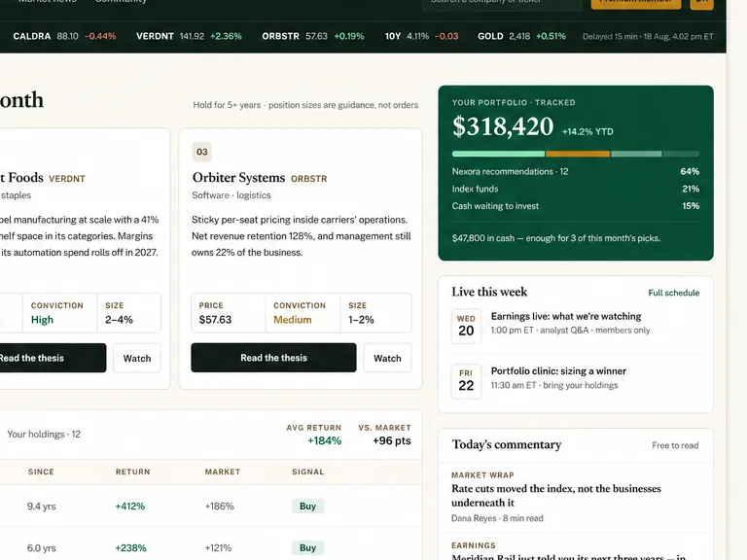747x560 pixels.
Task: Select the Cash waiting to invest row
Action: (576, 206)
